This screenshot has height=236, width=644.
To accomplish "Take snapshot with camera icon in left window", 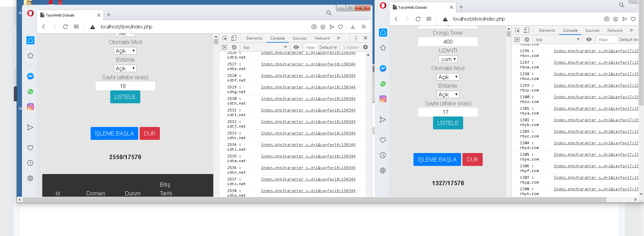I will tap(314, 27).
